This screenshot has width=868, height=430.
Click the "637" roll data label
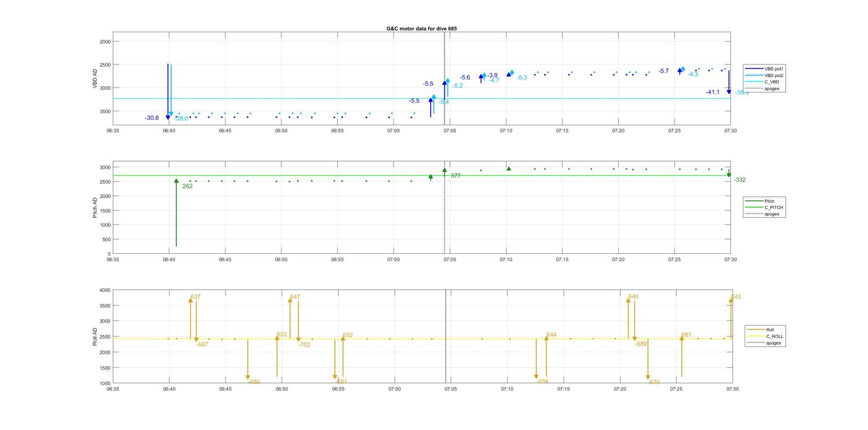(196, 297)
